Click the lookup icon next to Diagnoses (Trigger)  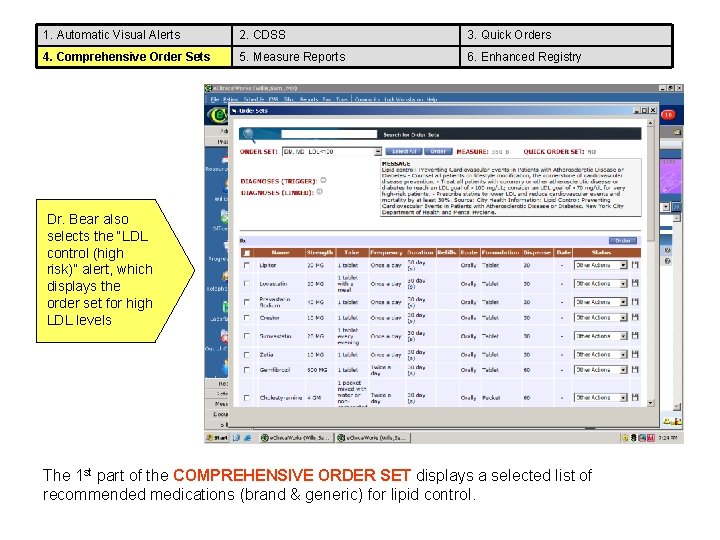point(323,180)
